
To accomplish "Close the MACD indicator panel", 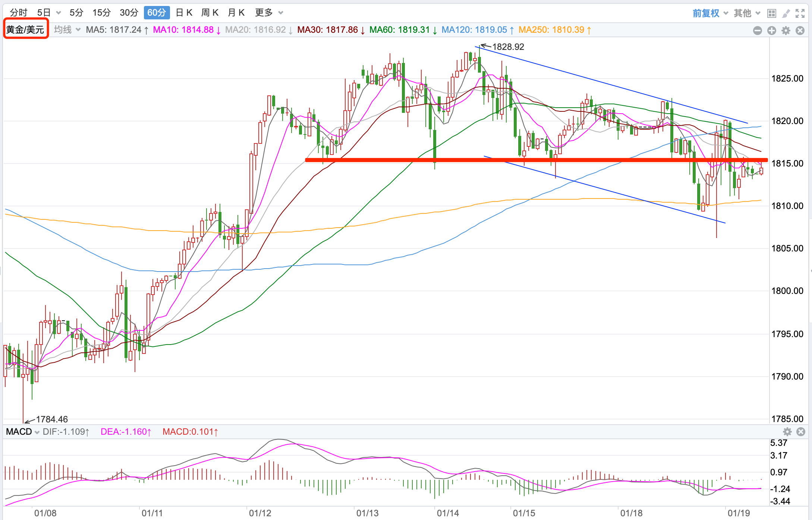I will click(801, 432).
